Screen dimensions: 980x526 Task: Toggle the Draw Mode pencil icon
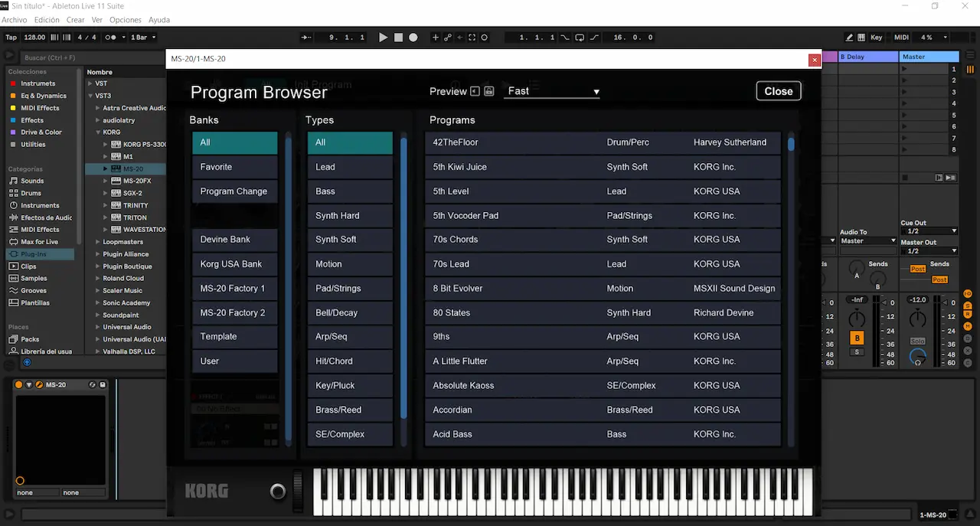[x=849, y=37]
